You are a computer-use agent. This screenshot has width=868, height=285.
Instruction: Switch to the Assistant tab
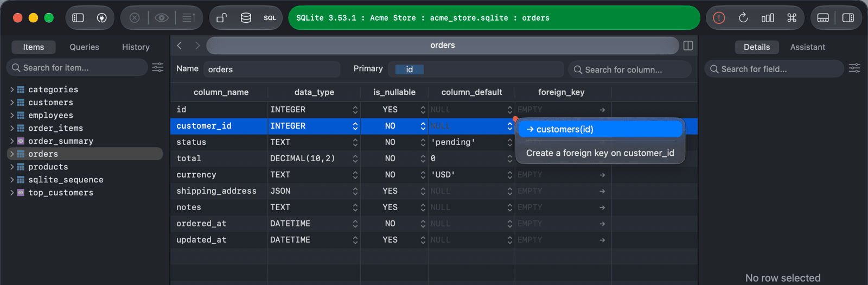click(x=807, y=47)
